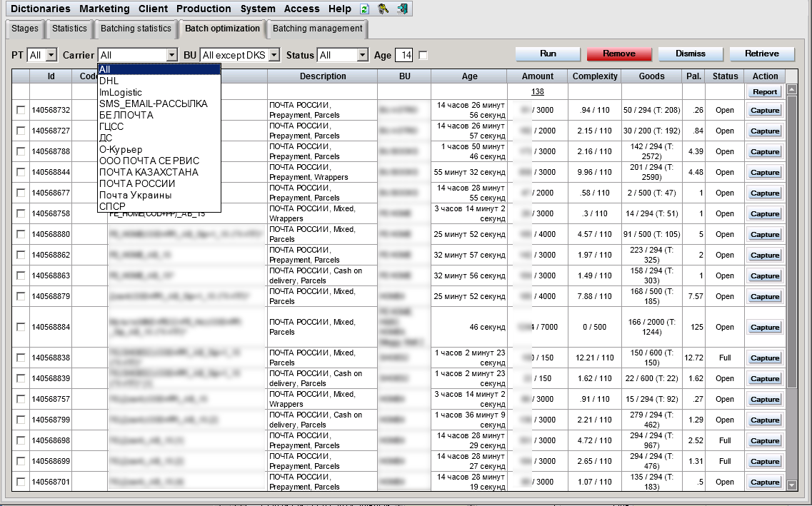Capture batch 140568884
The image size is (812, 506).
tap(765, 326)
